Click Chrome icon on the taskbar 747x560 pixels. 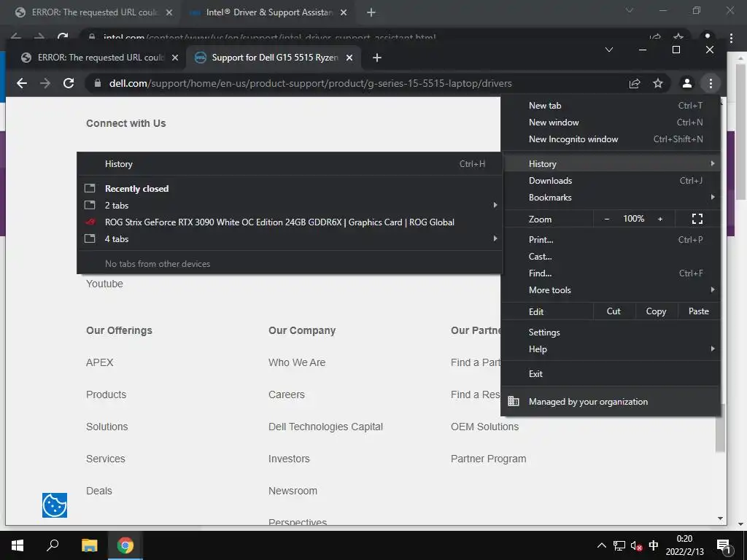click(125, 545)
